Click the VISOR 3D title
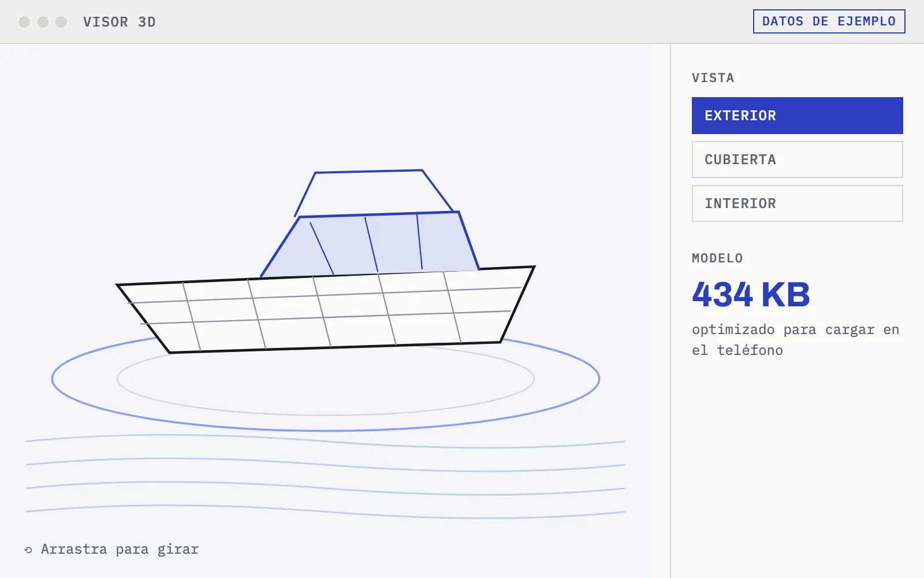Screen dimensions: 924x578 pos(120,22)
